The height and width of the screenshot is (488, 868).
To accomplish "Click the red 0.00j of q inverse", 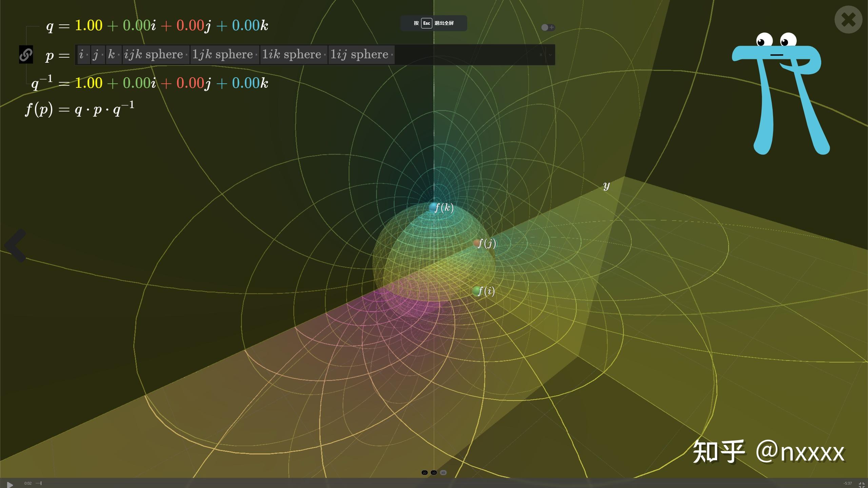I will pyautogui.click(x=194, y=84).
